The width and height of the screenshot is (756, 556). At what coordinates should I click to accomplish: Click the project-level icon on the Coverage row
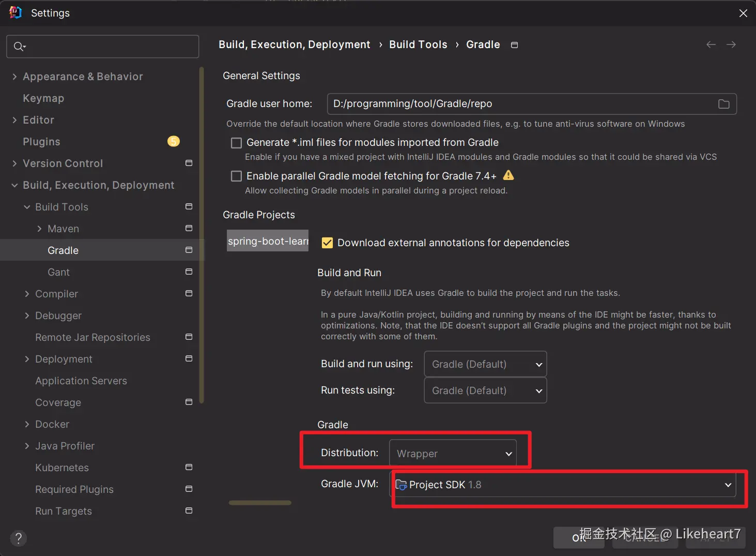[x=189, y=402]
